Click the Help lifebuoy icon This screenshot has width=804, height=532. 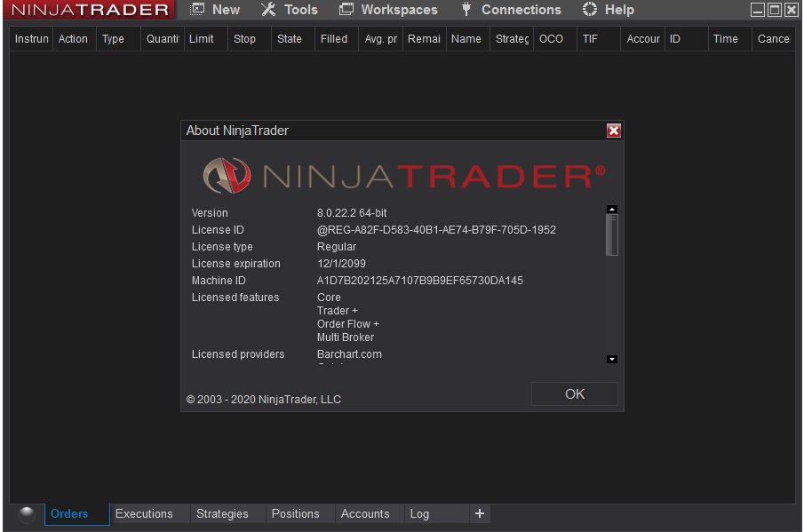point(590,9)
